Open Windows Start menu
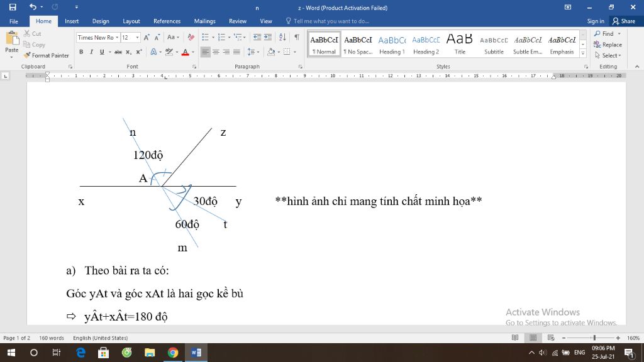 (x=11, y=353)
